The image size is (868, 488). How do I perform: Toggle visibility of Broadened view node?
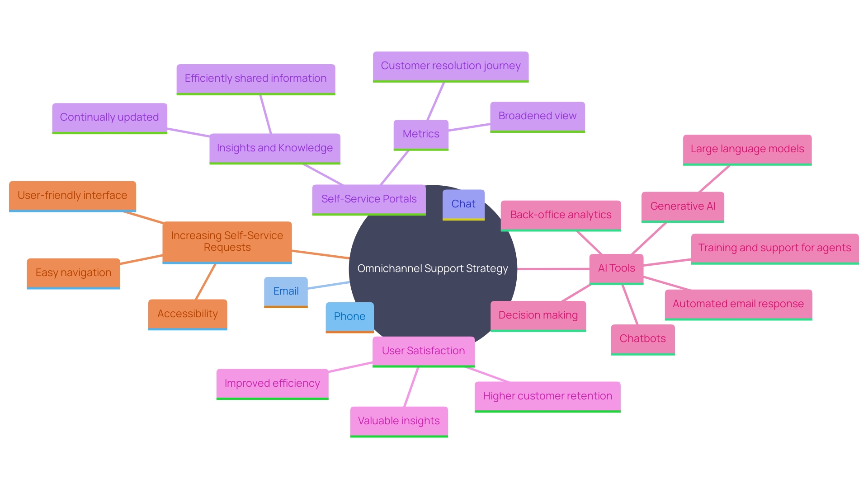point(537,116)
